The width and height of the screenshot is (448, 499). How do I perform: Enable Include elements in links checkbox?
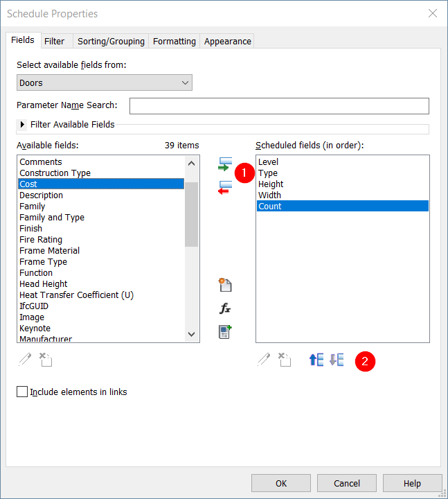pyautogui.click(x=22, y=392)
